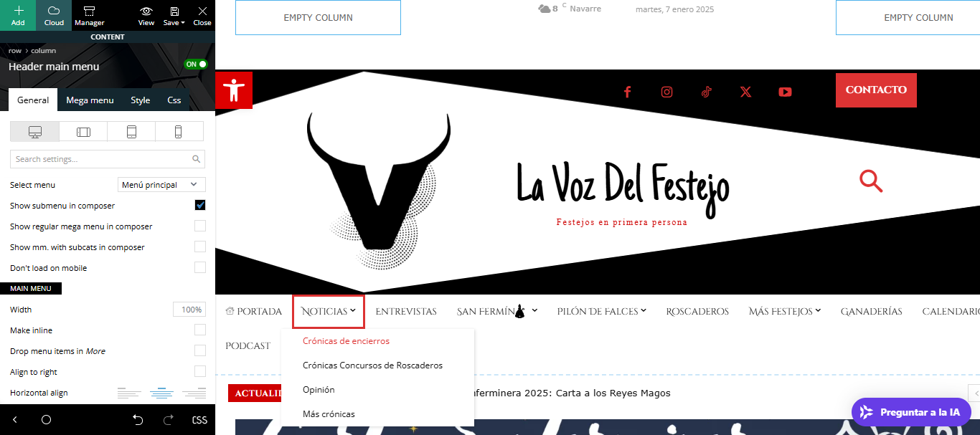Open the Instagram social icon

coord(667,92)
